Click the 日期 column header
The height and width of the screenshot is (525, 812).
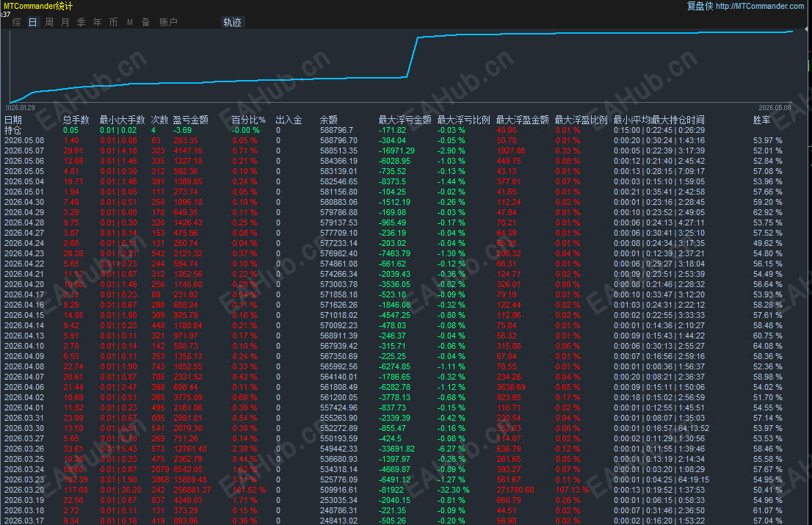tap(13, 120)
